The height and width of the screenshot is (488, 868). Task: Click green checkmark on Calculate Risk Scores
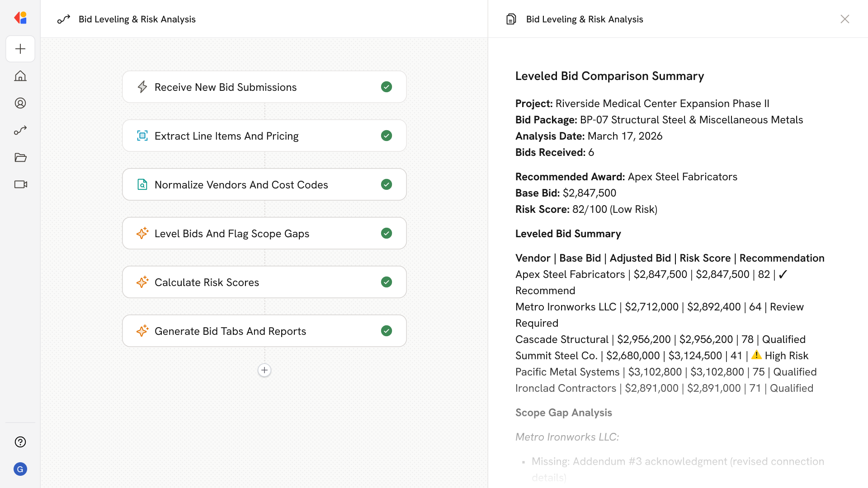(387, 282)
